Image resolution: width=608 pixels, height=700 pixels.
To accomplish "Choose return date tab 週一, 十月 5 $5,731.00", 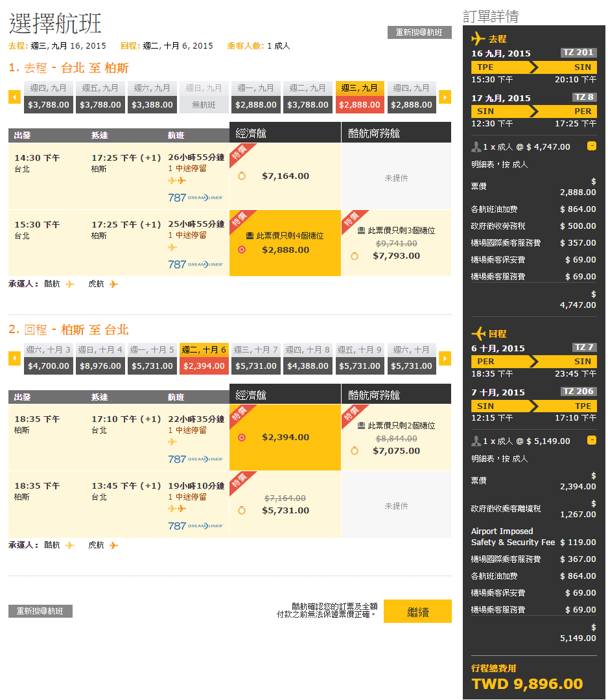I will [152, 358].
